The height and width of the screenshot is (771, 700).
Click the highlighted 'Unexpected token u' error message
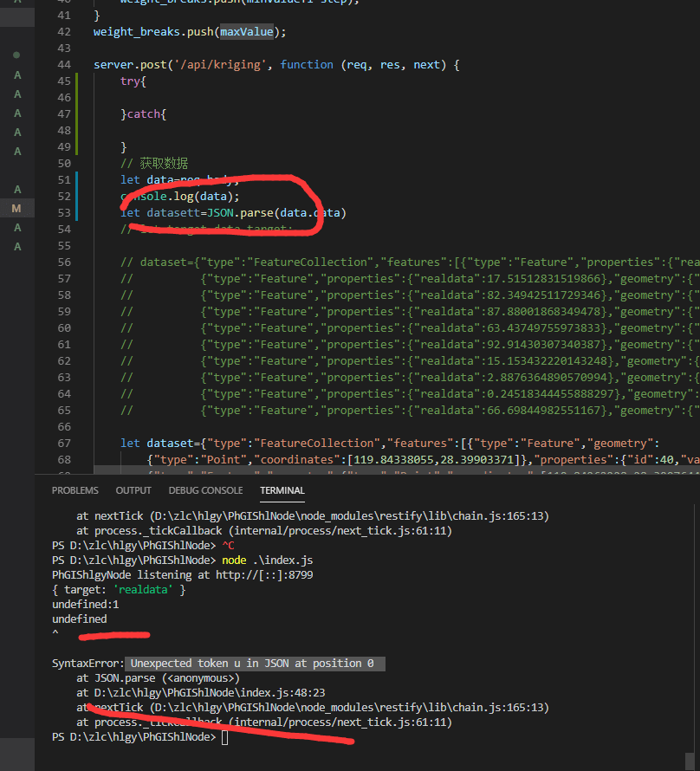point(257,663)
